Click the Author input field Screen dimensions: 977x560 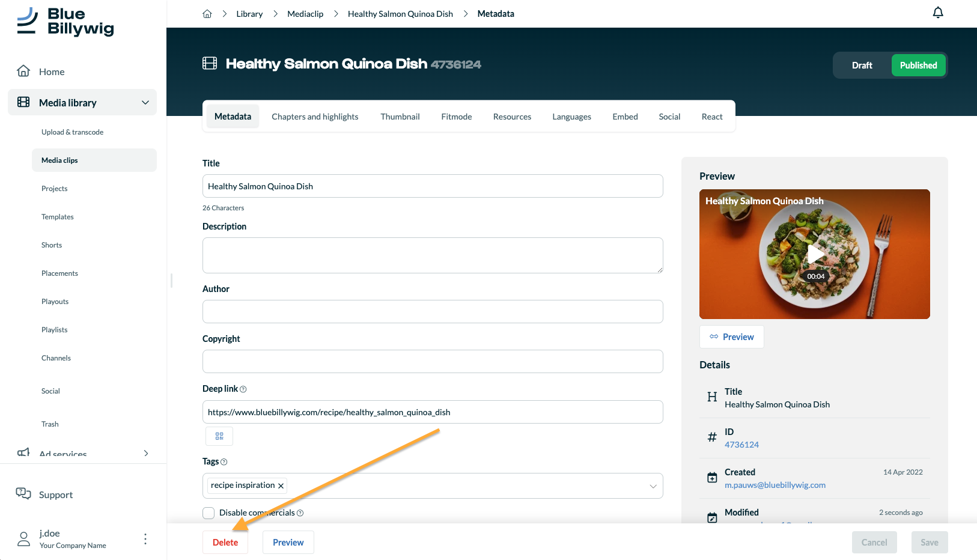click(x=433, y=312)
